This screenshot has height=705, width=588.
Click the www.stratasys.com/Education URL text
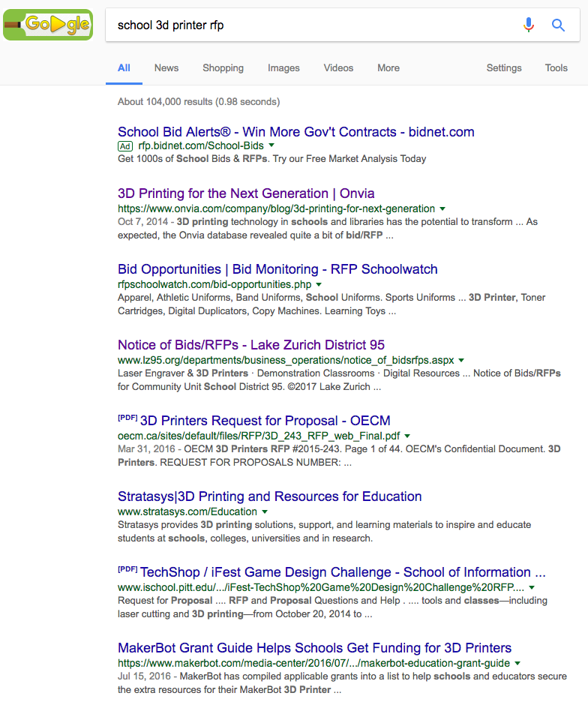coord(187,511)
